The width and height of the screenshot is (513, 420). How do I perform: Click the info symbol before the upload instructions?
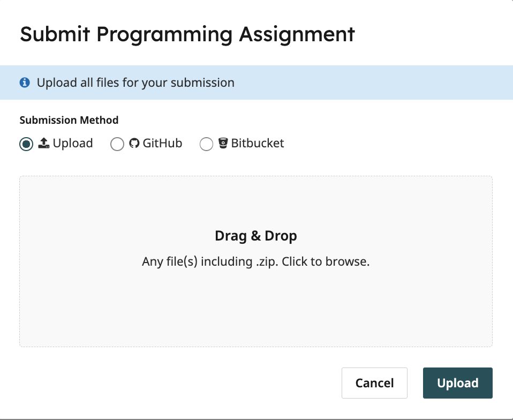click(x=24, y=82)
